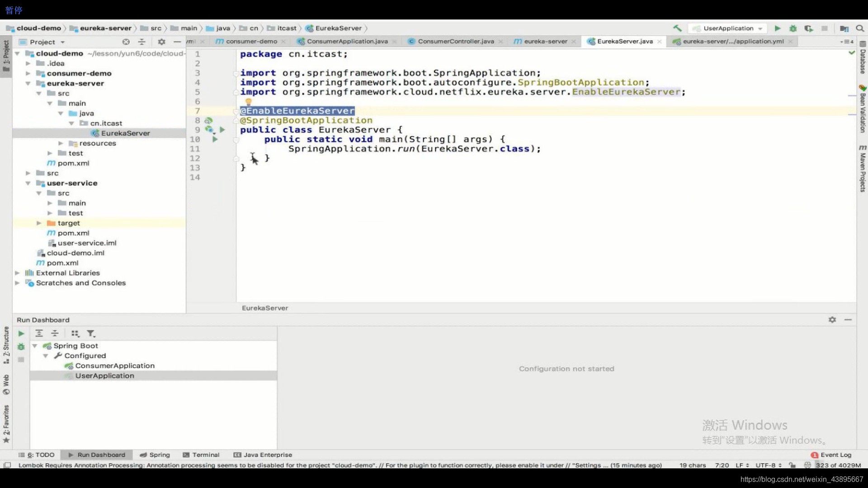Expand the resources folder arrow

[x=61, y=143]
